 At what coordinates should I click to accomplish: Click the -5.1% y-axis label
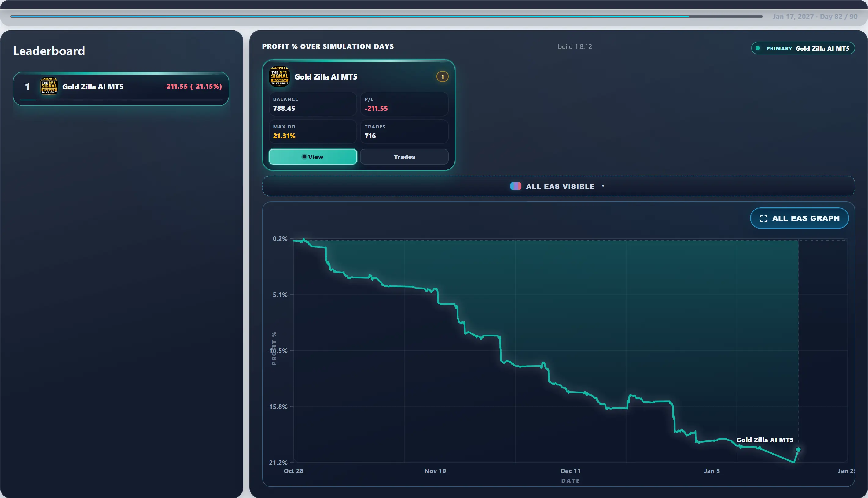click(x=279, y=295)
